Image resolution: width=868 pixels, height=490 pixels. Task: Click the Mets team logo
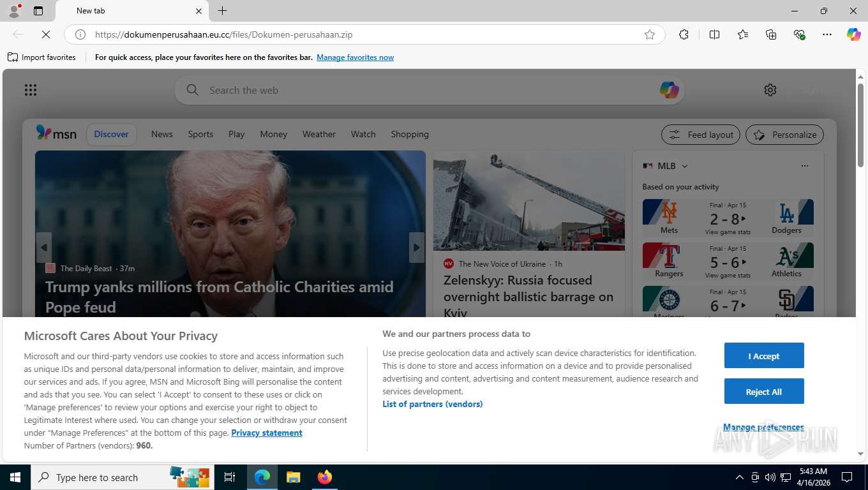coord(669,212)
